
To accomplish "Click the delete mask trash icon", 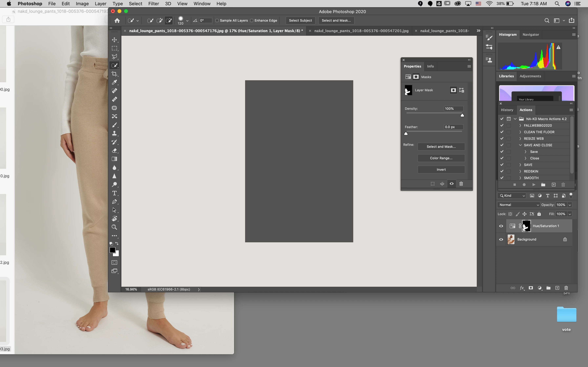I will pyautogui.click(x=461, y=184).
